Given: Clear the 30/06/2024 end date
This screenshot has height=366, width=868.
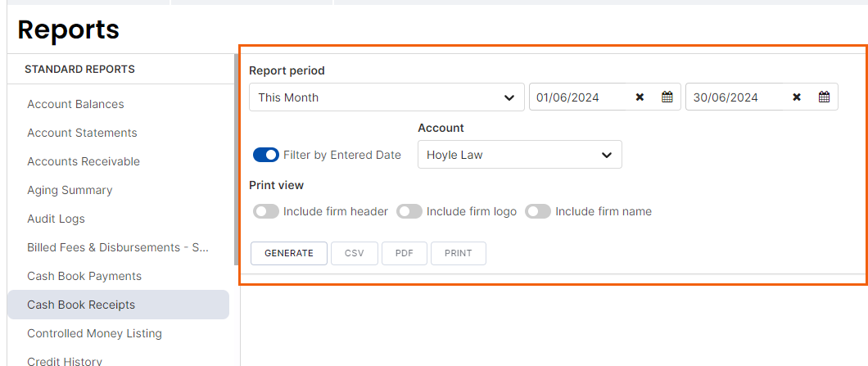Looking at the screenshot, I should (x=797, y=97).
